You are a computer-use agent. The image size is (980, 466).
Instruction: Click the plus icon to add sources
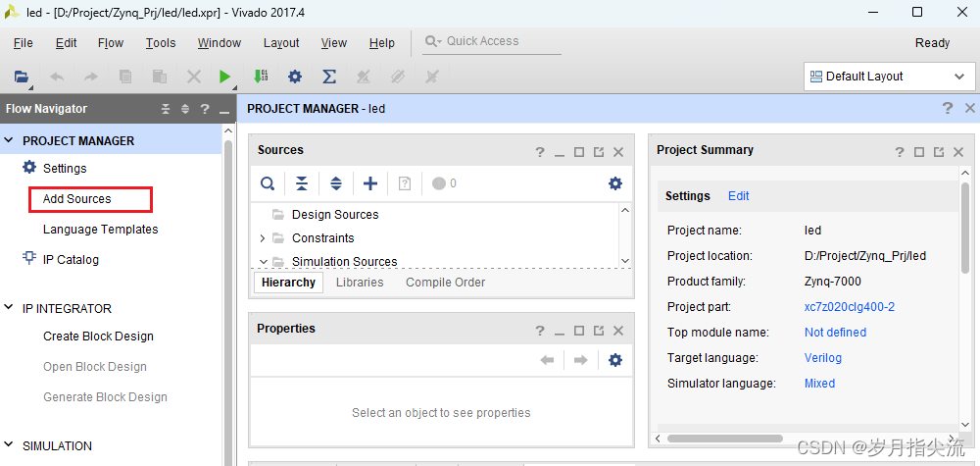coord(369,183)
